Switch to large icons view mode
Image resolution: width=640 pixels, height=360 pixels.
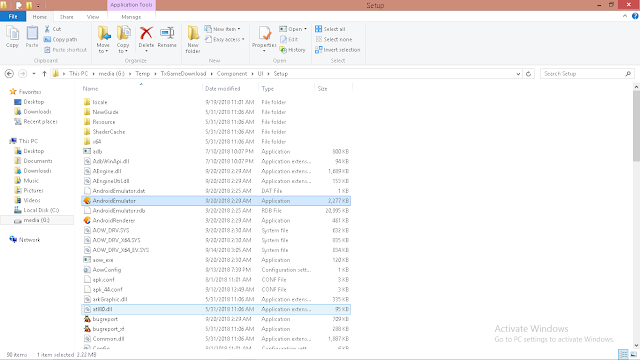coord(633,354)
